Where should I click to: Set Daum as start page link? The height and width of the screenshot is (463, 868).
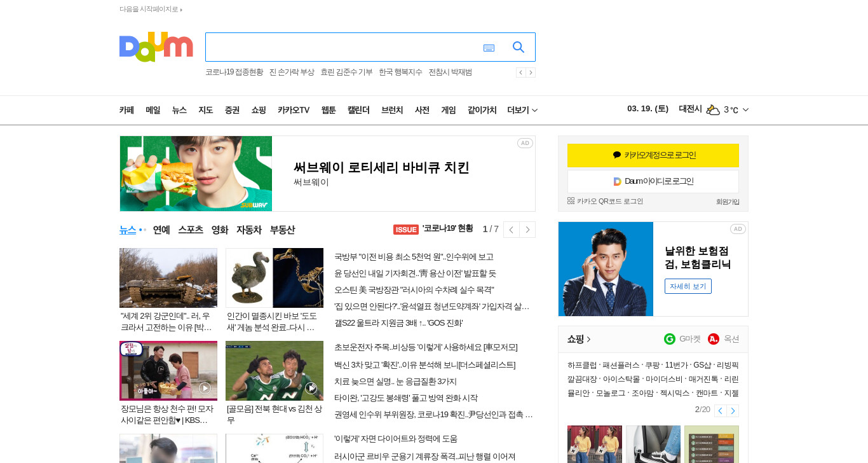tap(151, 10)
